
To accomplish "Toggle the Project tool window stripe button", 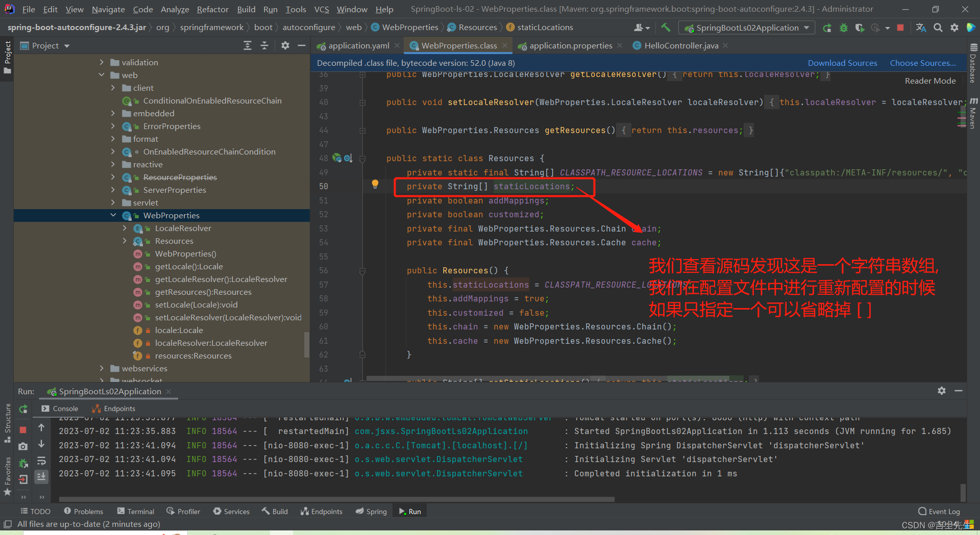I will pyautogui.click(x=7, y=57).
